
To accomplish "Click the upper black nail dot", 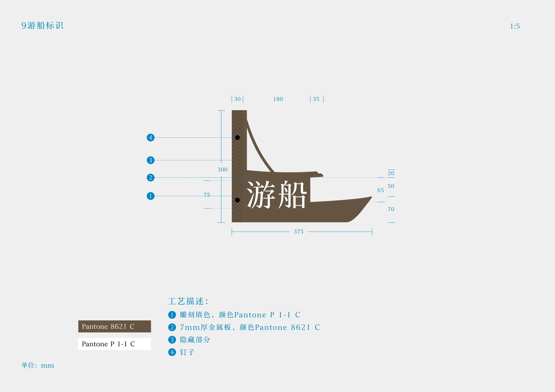I will (x=237, y=137).
